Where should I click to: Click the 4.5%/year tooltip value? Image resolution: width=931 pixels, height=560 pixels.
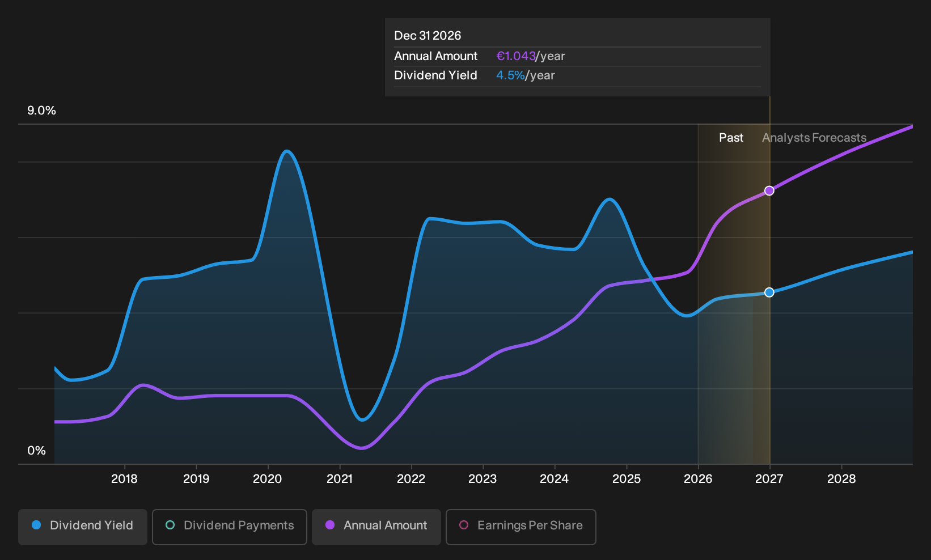pyautogui.click(x=526, y=75)
